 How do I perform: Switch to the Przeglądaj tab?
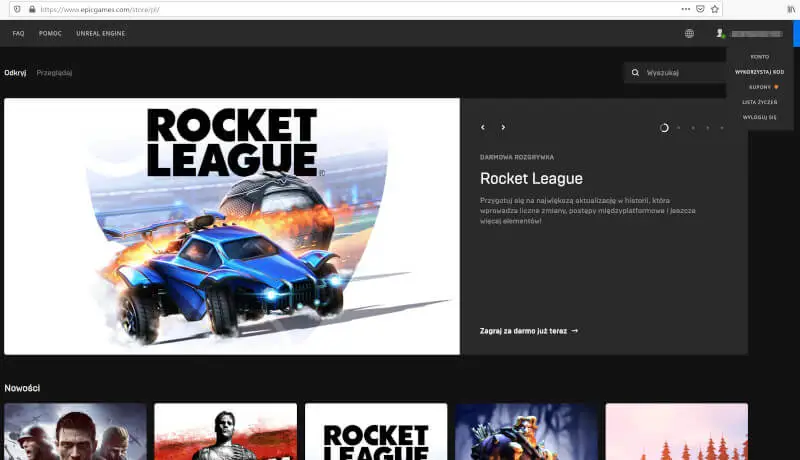[54, 73]
